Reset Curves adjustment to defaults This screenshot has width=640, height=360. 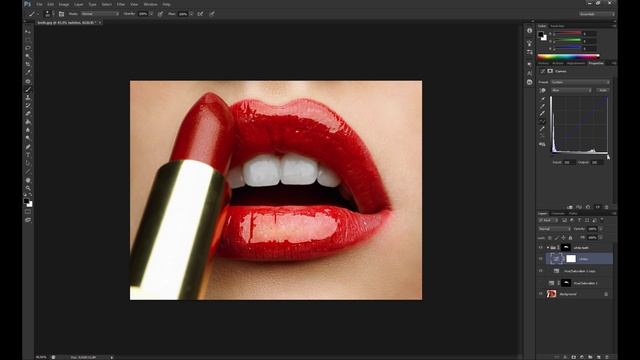588,207
